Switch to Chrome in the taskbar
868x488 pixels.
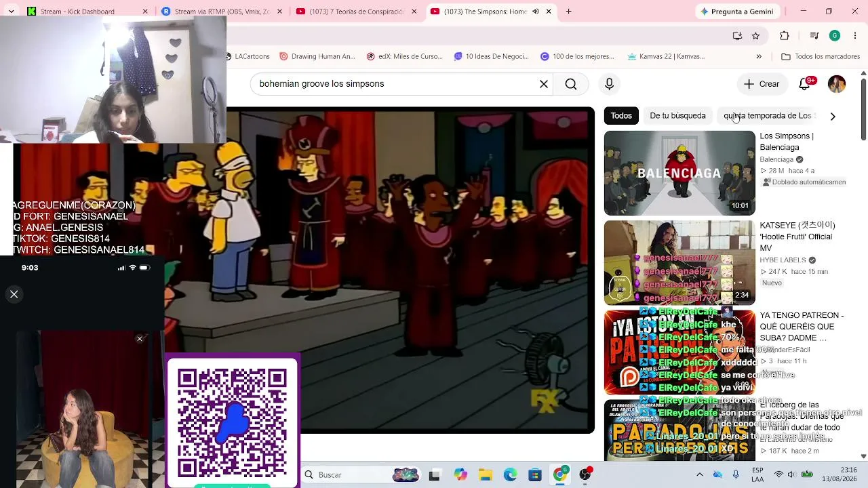(x=560, y=475)
